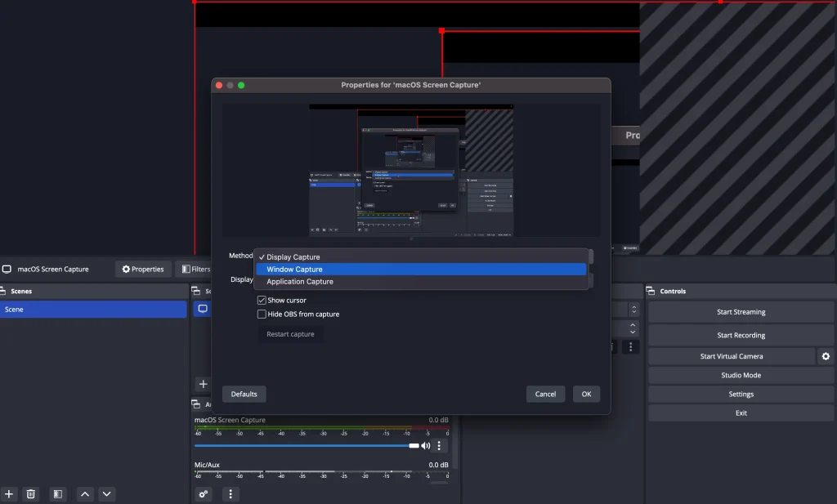Image resolution: width=837 pixels, height=504 pixels.
Task: Mute macOS Screen Capture speaker icon
Action: tap(426, 446)
